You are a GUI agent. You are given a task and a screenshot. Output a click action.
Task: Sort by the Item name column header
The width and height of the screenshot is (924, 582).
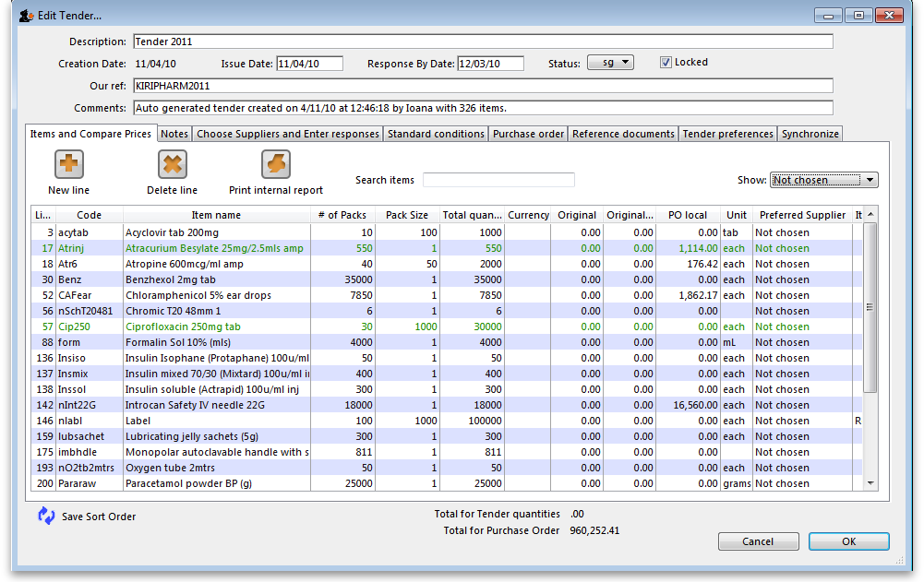pyautogui.click(x=216, y=215)
